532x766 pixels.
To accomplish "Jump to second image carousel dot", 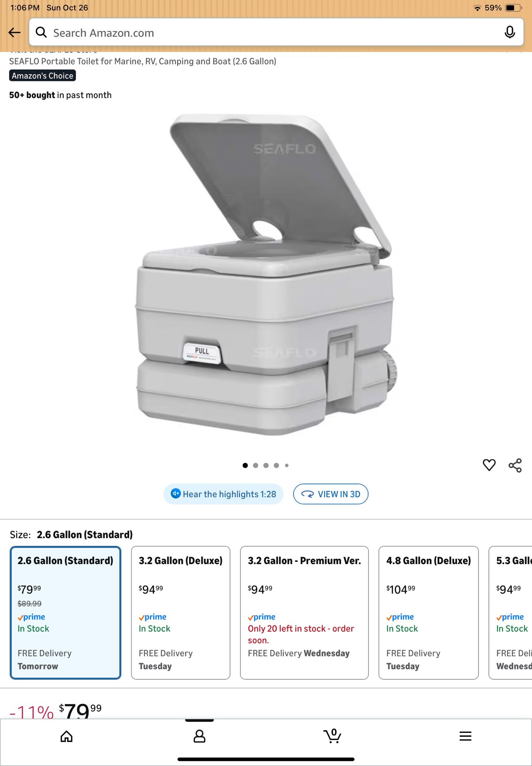I will click(256, 465).
